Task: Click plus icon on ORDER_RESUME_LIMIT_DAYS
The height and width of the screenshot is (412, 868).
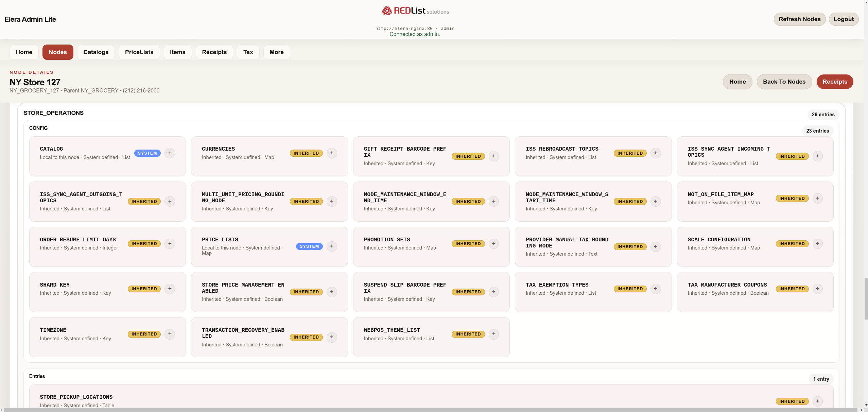Action: click(x=170, y=243)
